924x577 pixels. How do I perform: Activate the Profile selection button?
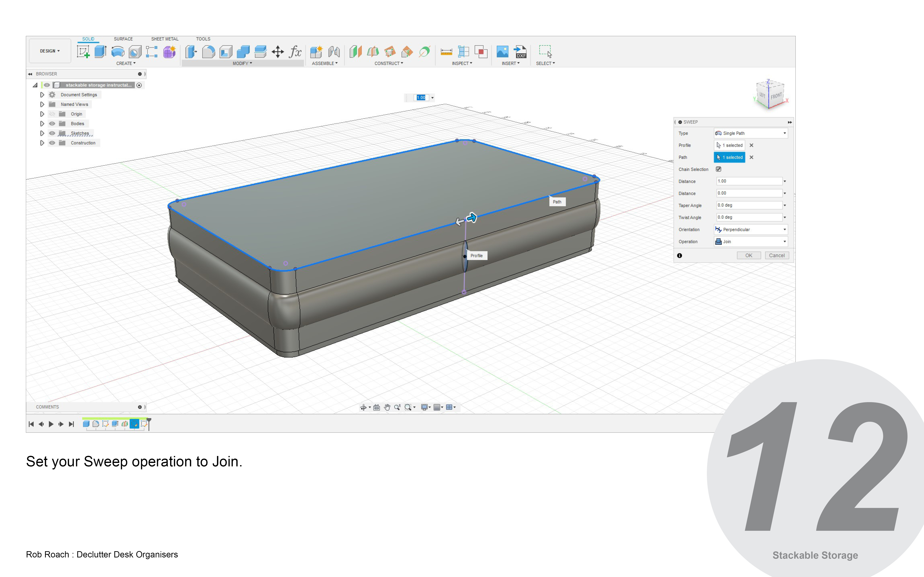click(730, 145)
